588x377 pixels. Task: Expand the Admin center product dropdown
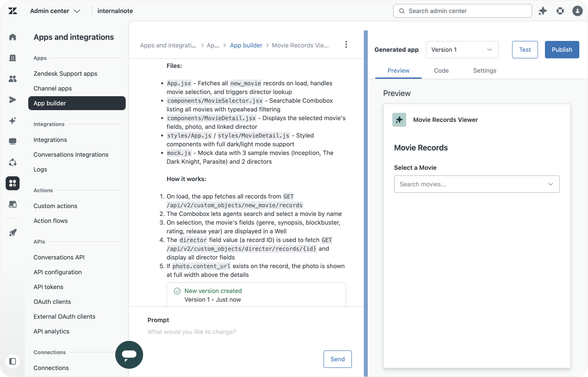(55, 11)
